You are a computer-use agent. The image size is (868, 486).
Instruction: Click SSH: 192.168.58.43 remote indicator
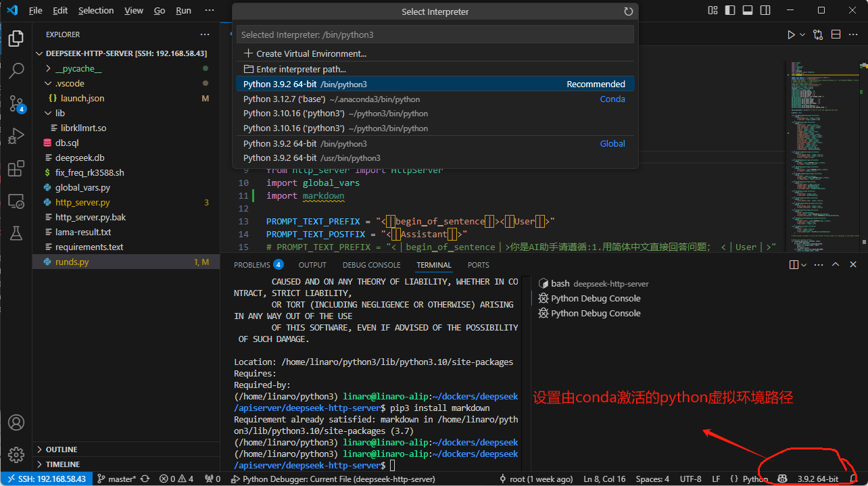(x=46, y=479)
